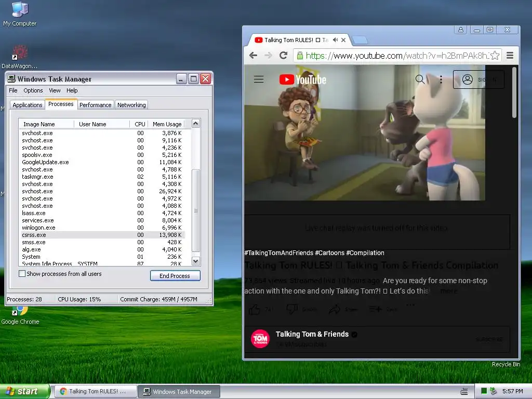
Task: Select the Talking Tom RULES taskbar button
Action: pos(96,392)
